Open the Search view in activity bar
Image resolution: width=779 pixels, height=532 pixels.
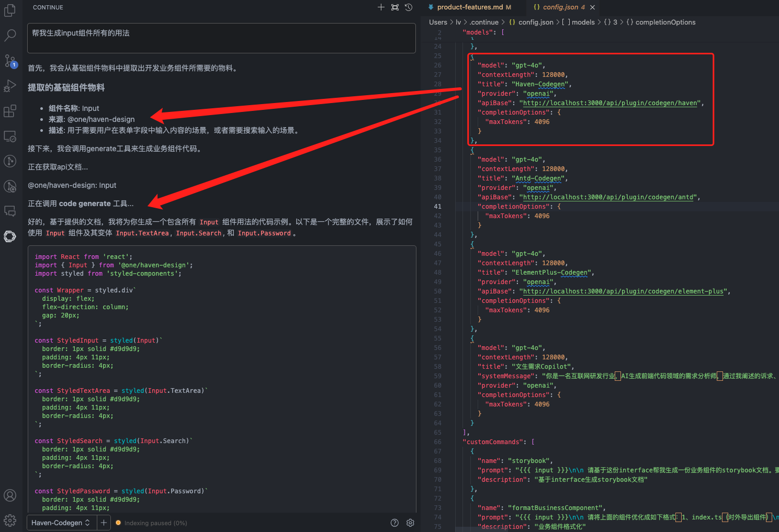click(x=10, y=36)
